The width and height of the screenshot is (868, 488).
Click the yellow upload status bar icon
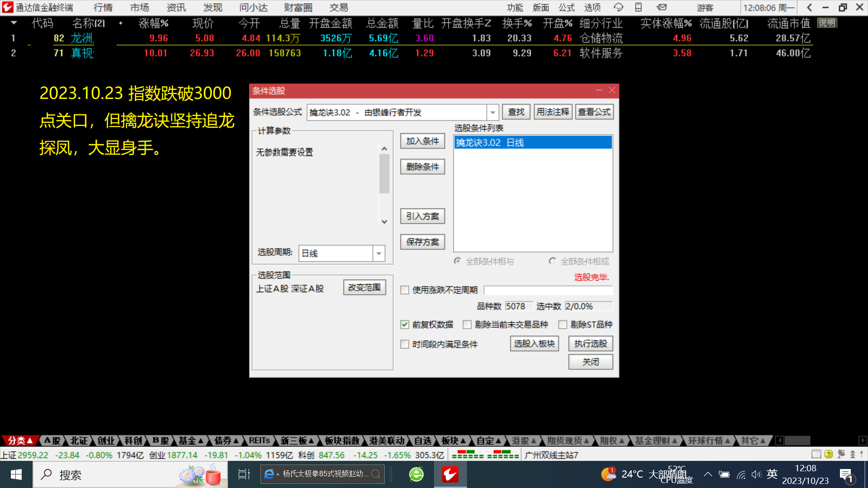(828, 454)
